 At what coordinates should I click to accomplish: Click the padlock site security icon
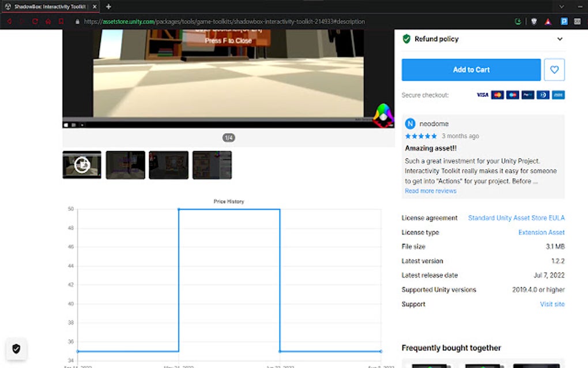pyautogui.click(x=77, y=22)
